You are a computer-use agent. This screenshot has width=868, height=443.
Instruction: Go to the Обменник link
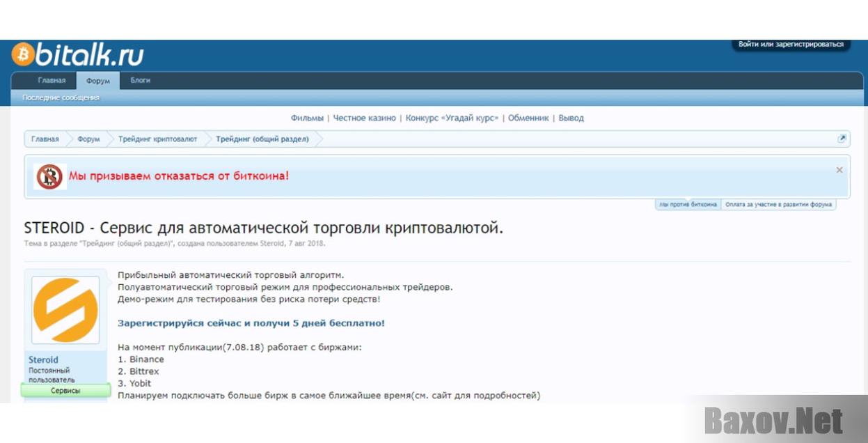pos(528,118)
